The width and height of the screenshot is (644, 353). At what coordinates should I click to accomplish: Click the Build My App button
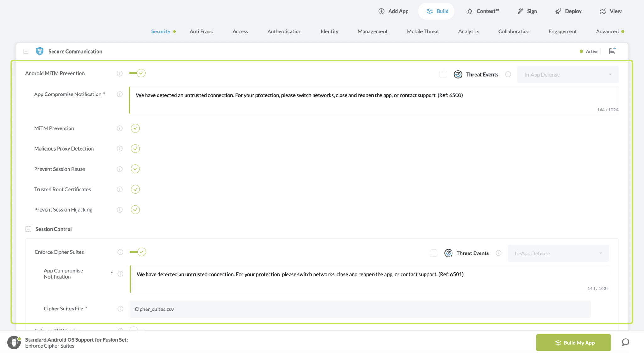pyautogui.click(x=573, y=343)
